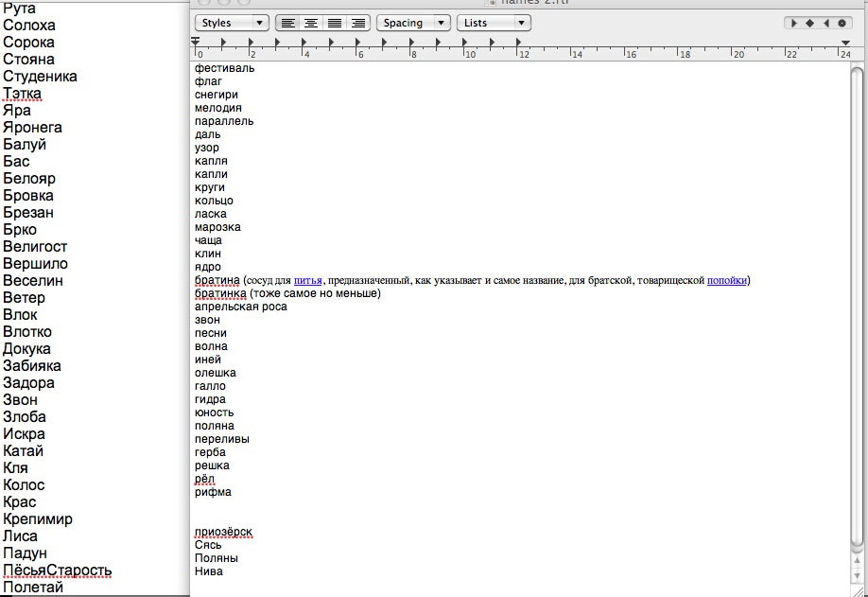
Task: Click the first-line indent marker on ruler
Action: [x=196, y=41]
